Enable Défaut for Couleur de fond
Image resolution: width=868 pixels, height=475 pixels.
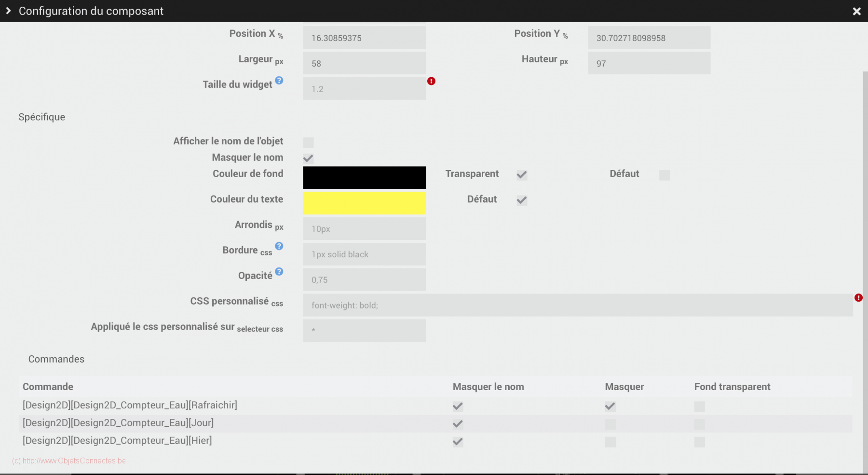pos(665,175)
